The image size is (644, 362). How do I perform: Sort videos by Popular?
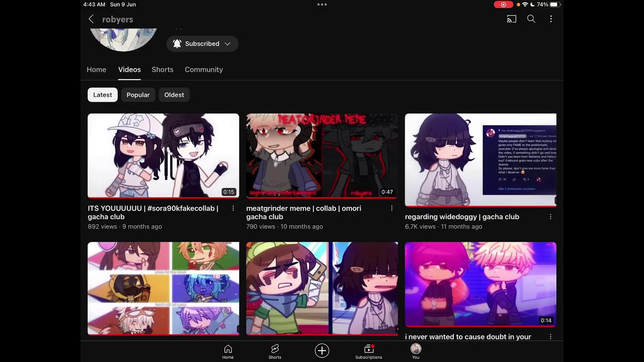click(x=138, y=95)
